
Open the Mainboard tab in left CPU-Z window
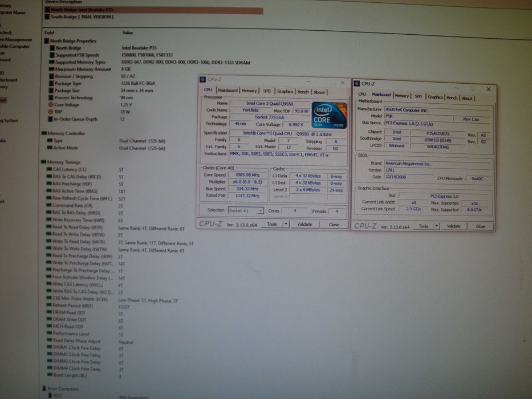pyautogui.click(x=228, y=91)
